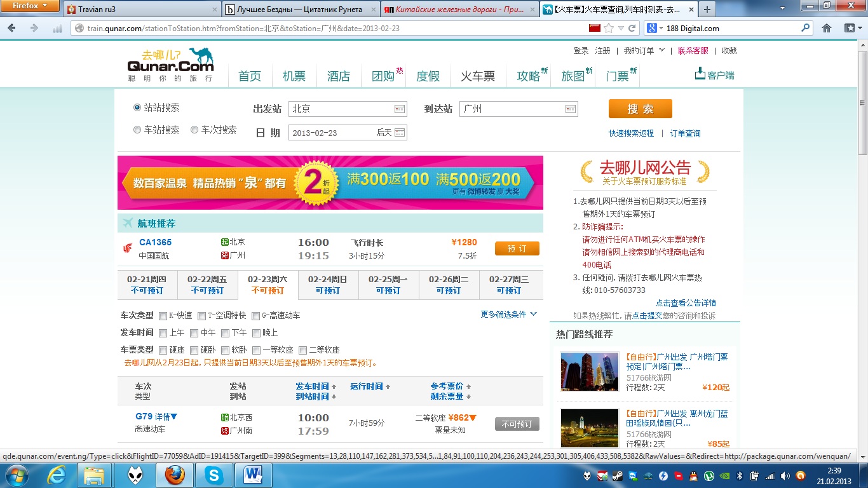Click the station picker icon in 到达站 field

571,109
